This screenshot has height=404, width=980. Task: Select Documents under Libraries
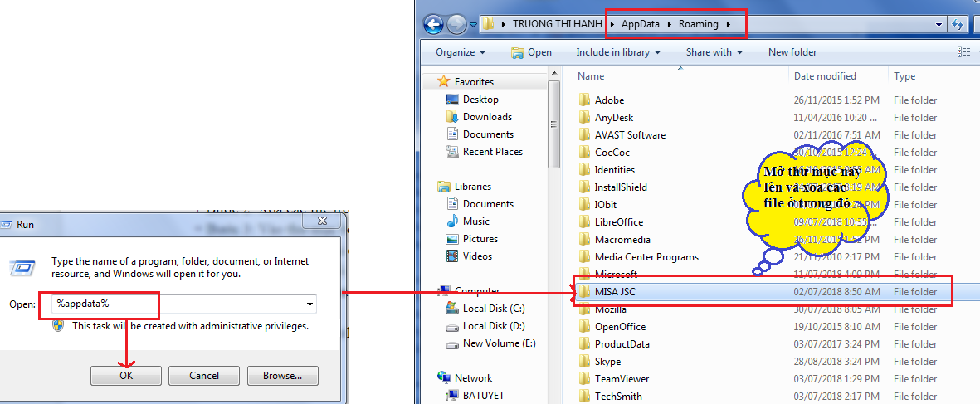(488, 204)
